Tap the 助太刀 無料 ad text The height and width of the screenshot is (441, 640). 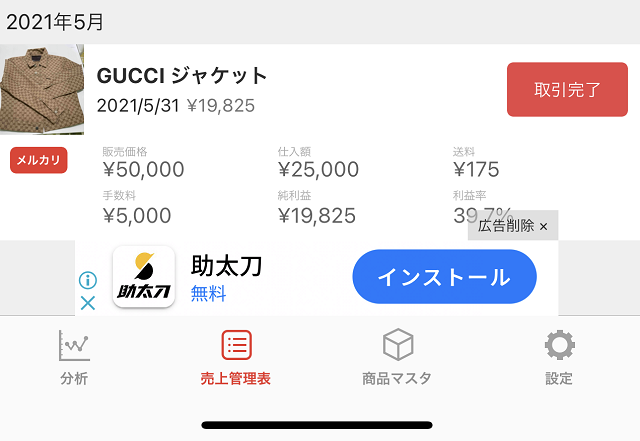[x=227, y=278]
